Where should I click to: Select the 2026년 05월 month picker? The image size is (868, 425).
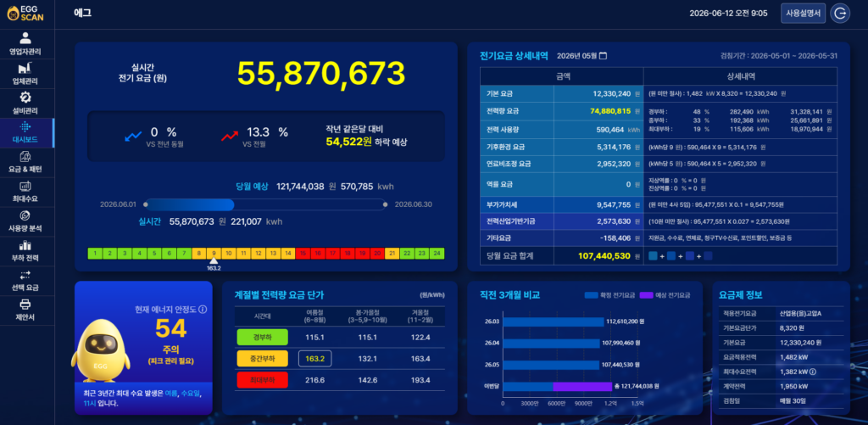(x=581, y=56)
